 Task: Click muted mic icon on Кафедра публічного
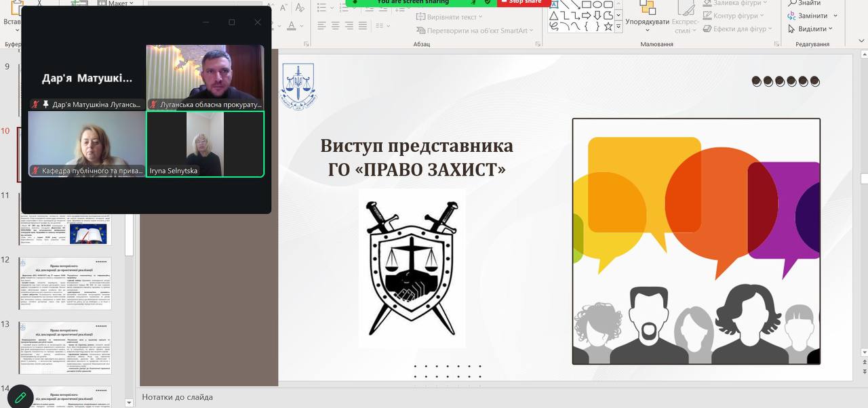pyautogui.click(x=35, y=171)
